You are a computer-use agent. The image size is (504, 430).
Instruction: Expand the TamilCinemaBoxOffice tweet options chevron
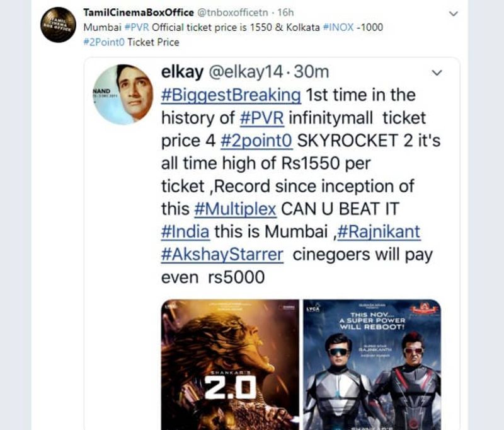(453, 13)
